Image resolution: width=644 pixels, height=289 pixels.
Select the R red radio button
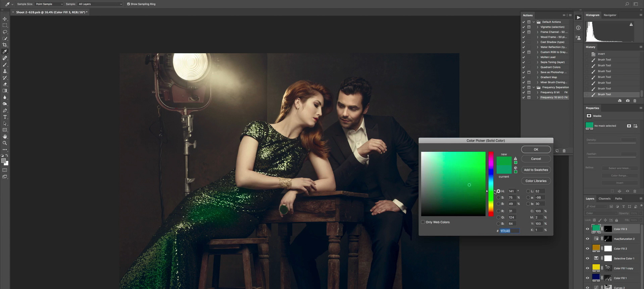click(498, 211)
